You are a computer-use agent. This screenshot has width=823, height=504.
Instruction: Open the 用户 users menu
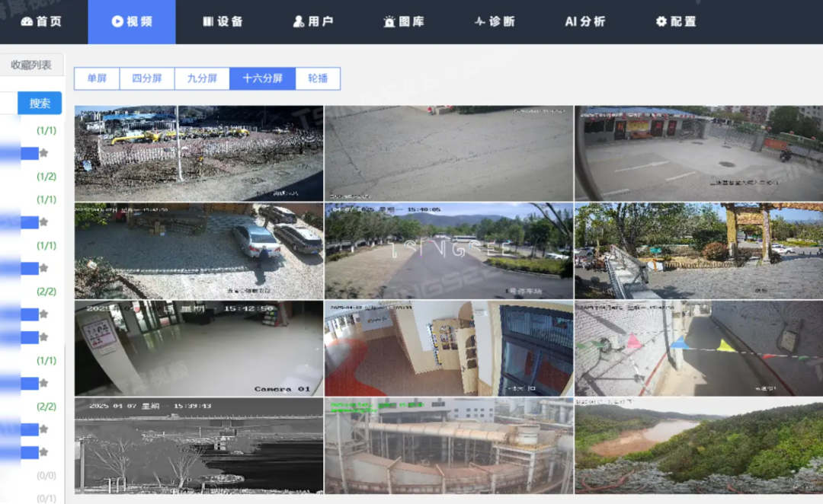(313, 21)
